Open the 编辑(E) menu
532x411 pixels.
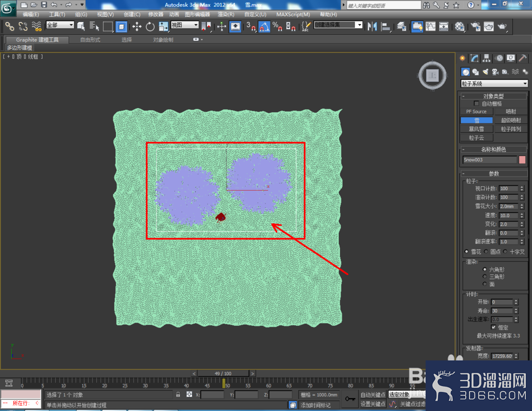[x=30, y=14]
